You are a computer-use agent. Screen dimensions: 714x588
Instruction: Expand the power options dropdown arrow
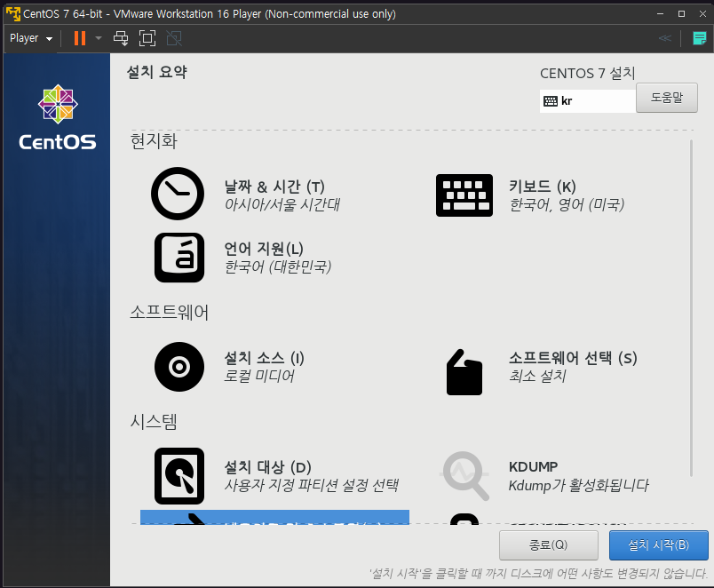pos(99,38)
